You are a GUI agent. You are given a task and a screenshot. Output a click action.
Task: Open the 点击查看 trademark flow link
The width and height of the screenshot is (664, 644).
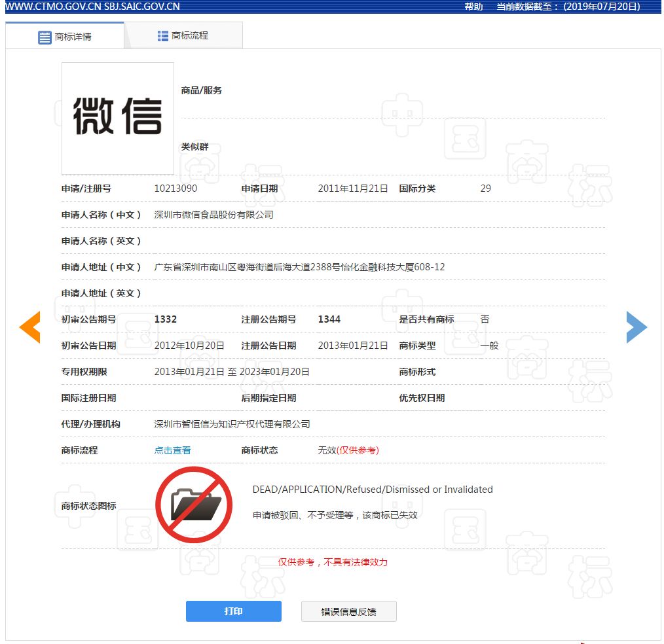(x=172, y=450)
